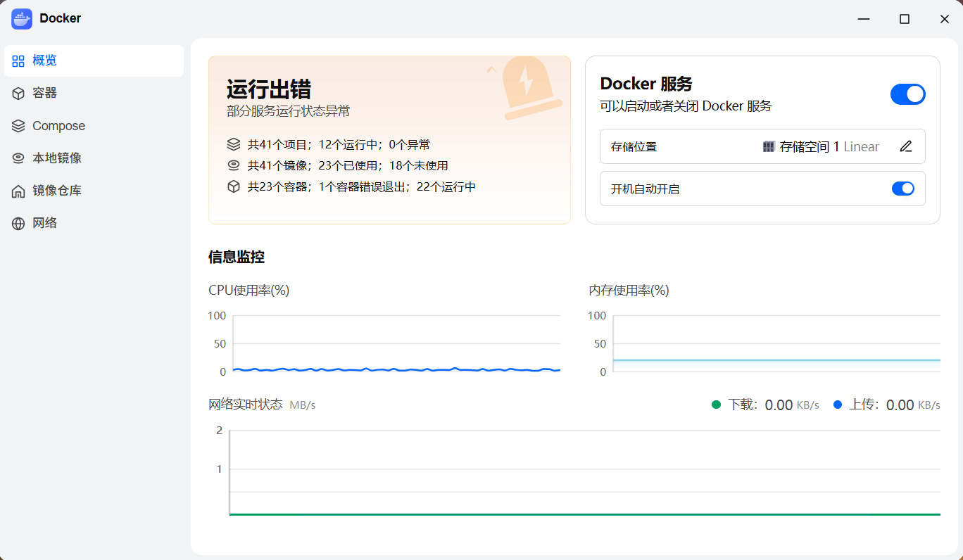Minimize the Docker window

[864, 19]
